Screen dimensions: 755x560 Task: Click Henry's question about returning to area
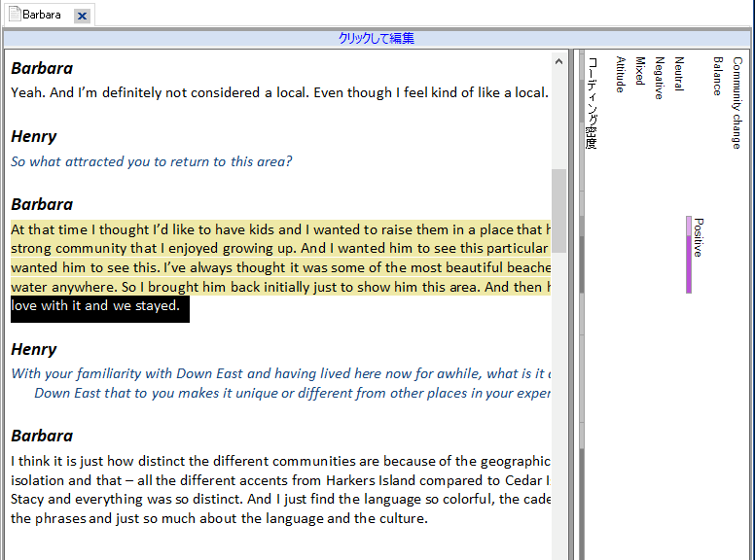(152, 161)
